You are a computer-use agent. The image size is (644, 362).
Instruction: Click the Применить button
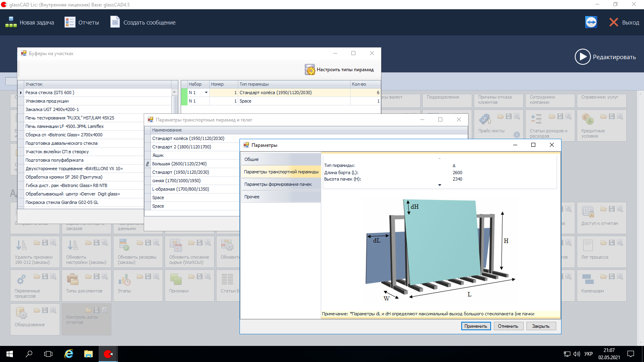tap(476, 326)
